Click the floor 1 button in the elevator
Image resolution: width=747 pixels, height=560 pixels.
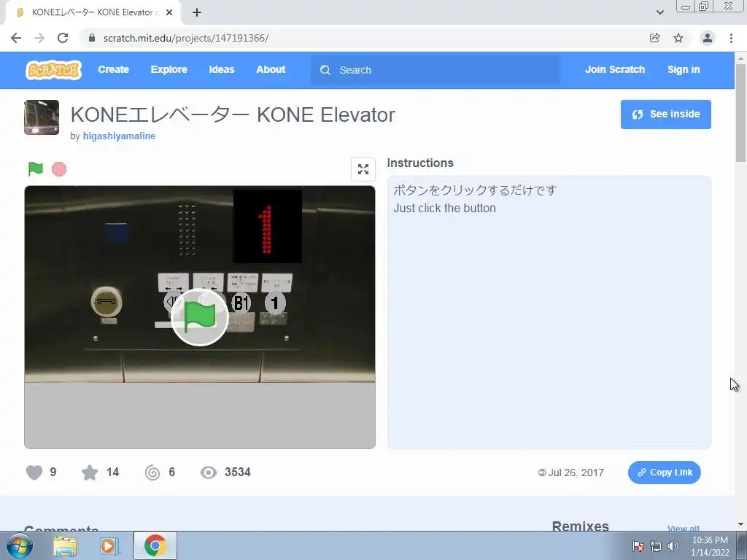(x=275, y=303)
